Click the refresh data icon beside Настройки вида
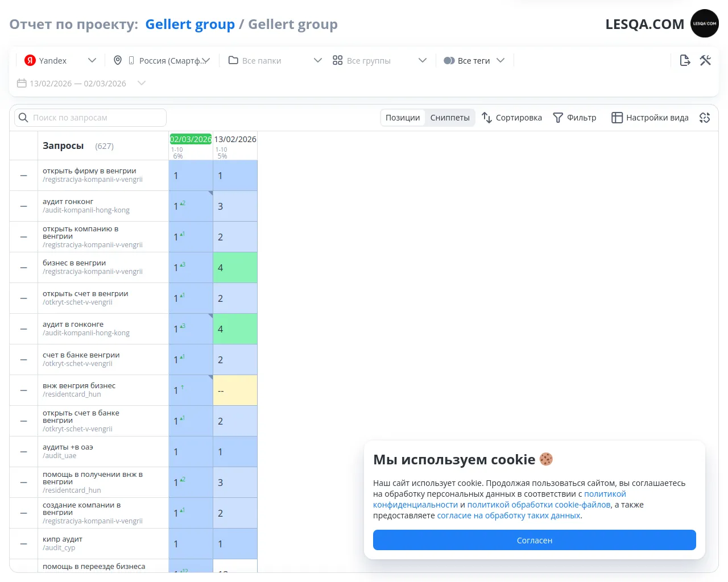The height and width of the screenshot is (582, 728). (705, 118)
